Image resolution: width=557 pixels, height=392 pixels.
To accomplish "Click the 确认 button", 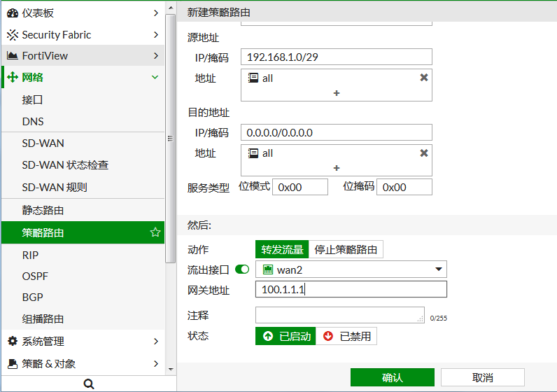I will click(x=392, y=377).
